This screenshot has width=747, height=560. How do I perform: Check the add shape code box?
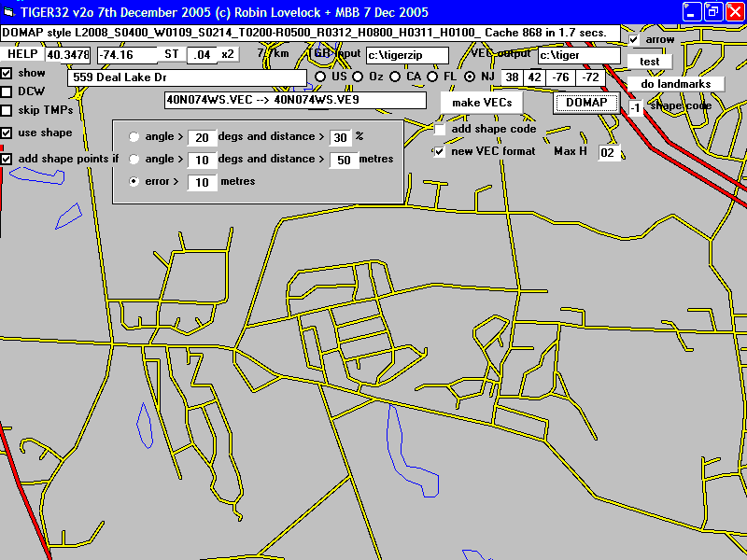pyautogui.click(x=440, y=130)
